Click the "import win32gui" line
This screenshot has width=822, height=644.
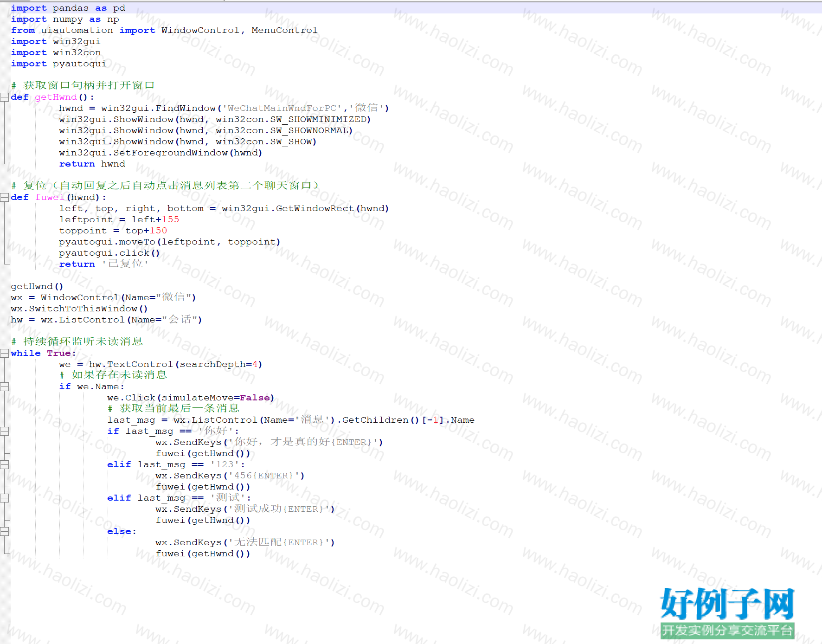[x=56, y=41]
